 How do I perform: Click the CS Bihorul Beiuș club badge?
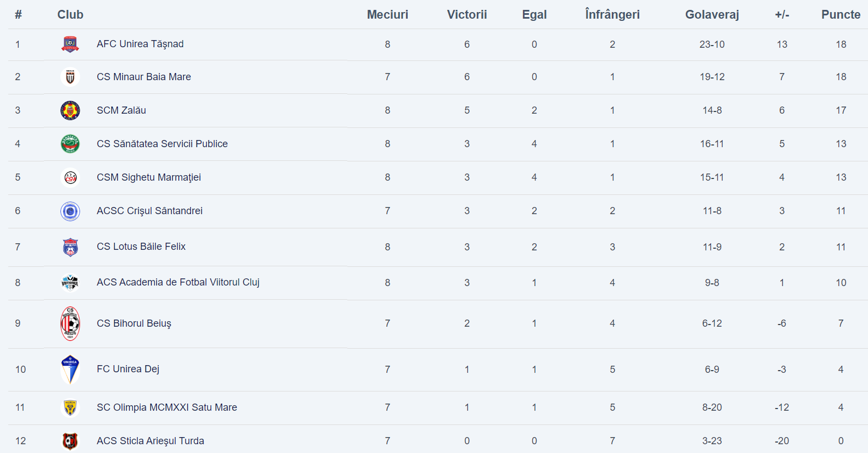click(70, 323)
